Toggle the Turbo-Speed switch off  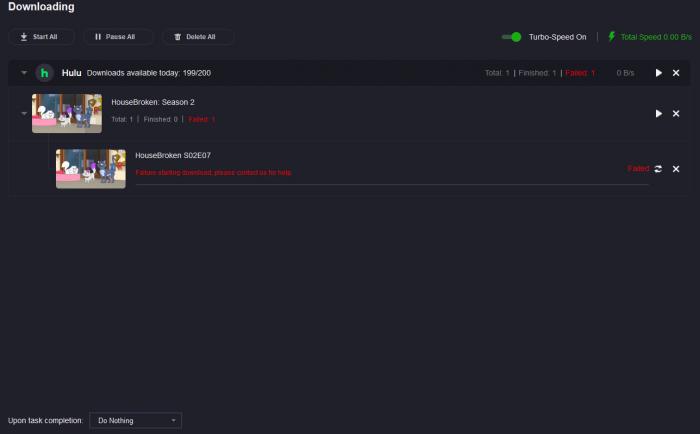pos(511,37)
